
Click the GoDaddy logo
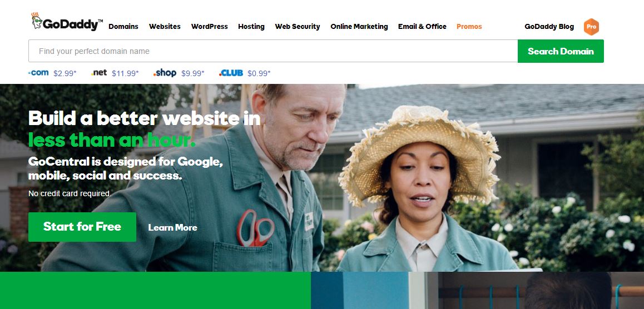pos(67,22)
